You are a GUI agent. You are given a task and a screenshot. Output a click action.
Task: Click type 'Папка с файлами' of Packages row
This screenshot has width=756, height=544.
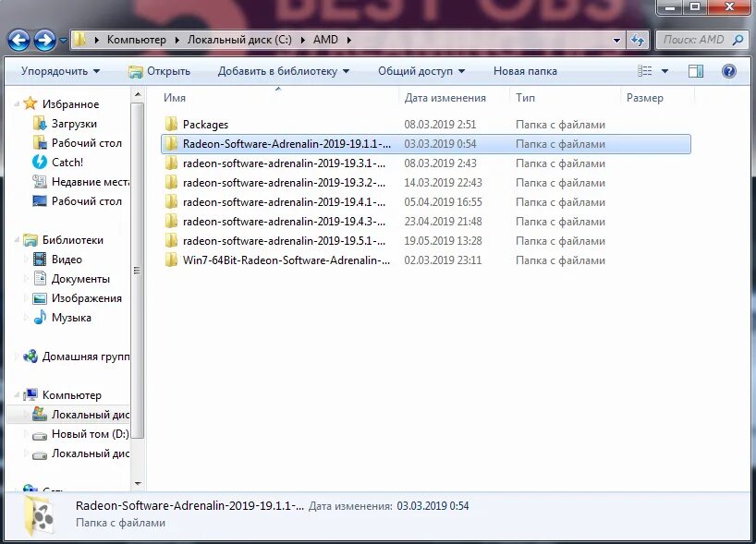click(x=560, y=125)
